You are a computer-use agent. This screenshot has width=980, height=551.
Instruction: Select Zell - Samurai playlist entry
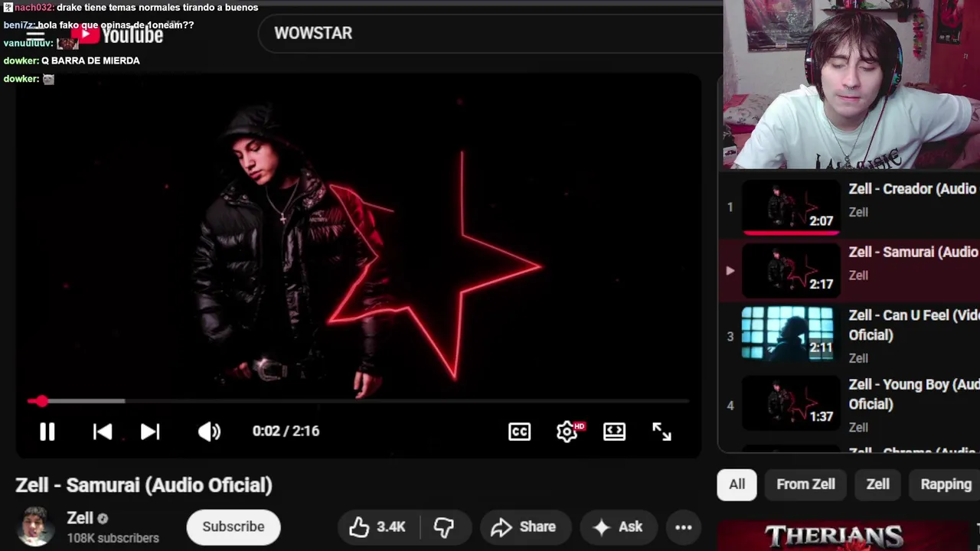[x=849, y=270]
